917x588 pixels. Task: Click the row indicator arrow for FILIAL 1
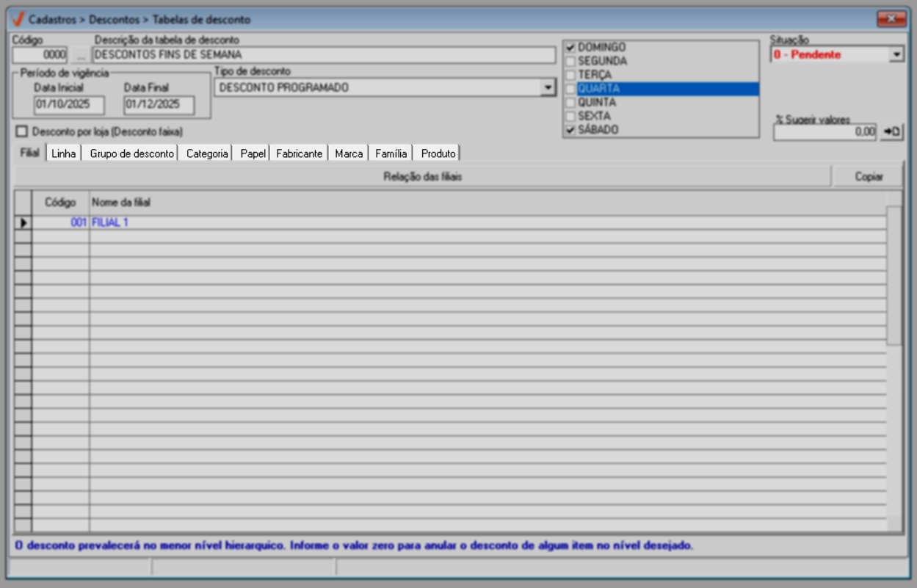tap(23, 222)
